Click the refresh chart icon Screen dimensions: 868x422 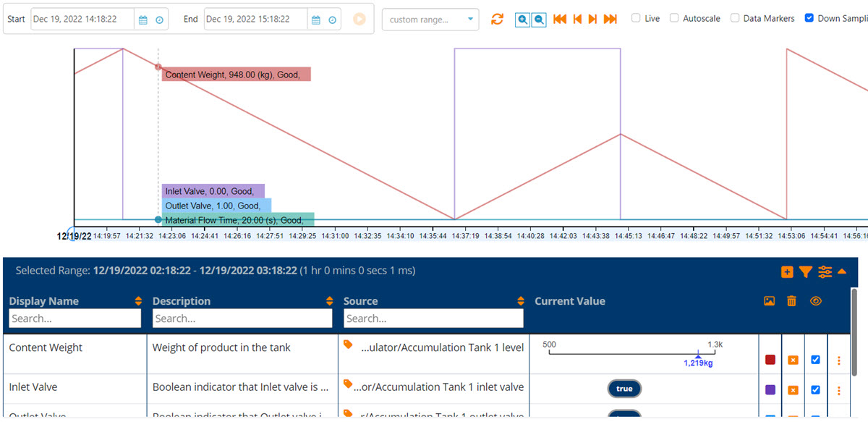pyautogui.click(x=497, y=20)
